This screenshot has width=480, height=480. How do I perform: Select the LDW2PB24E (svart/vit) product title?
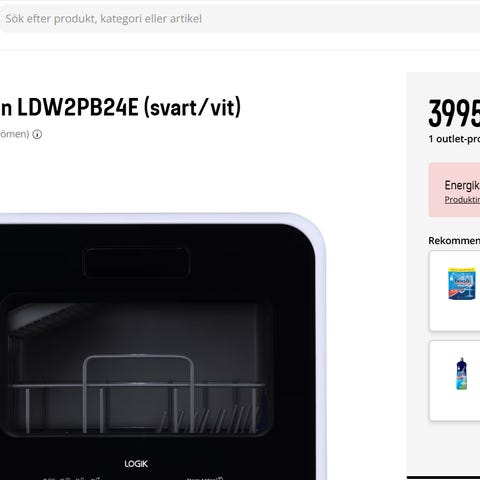(120, 107)
